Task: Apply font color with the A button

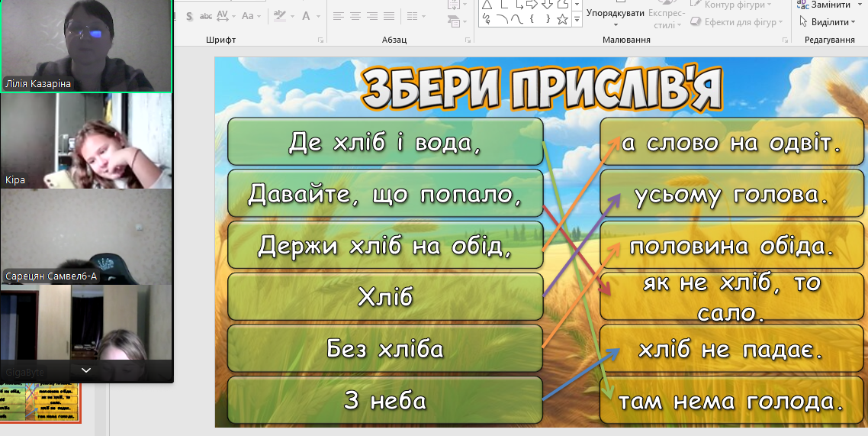Action: click(x=306, y=16)
